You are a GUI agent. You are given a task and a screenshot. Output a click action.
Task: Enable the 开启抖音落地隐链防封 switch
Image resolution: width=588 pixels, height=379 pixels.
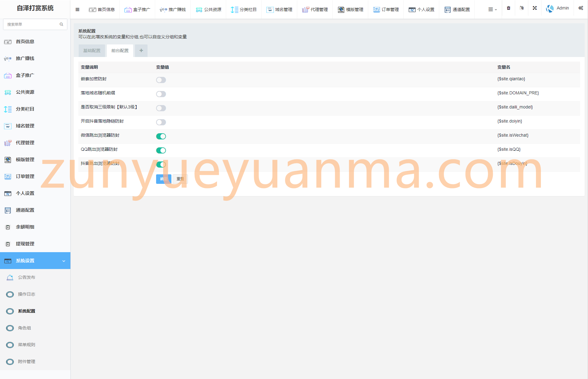pyautogui.click(x=161, y=122)
